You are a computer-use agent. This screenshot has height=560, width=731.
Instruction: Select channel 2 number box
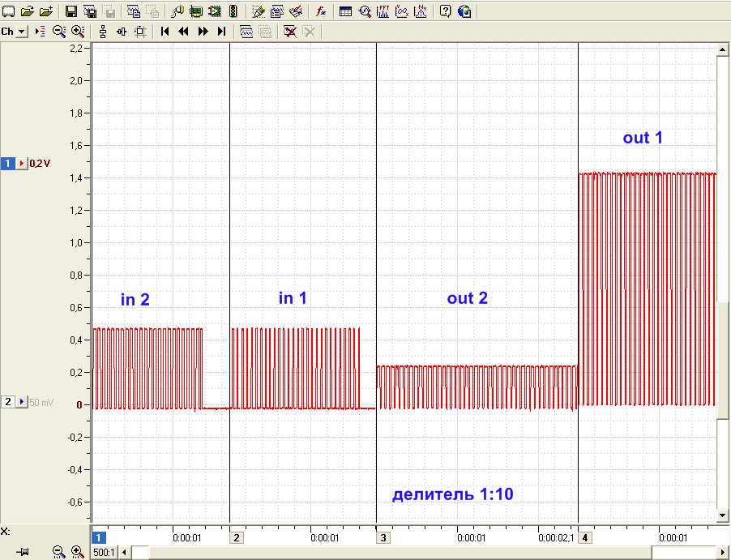8,401
